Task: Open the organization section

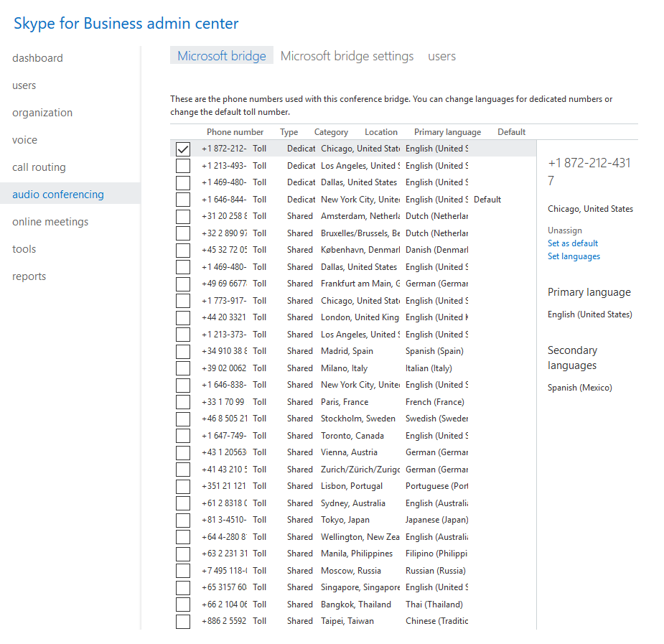Action: tap(42, 113)
